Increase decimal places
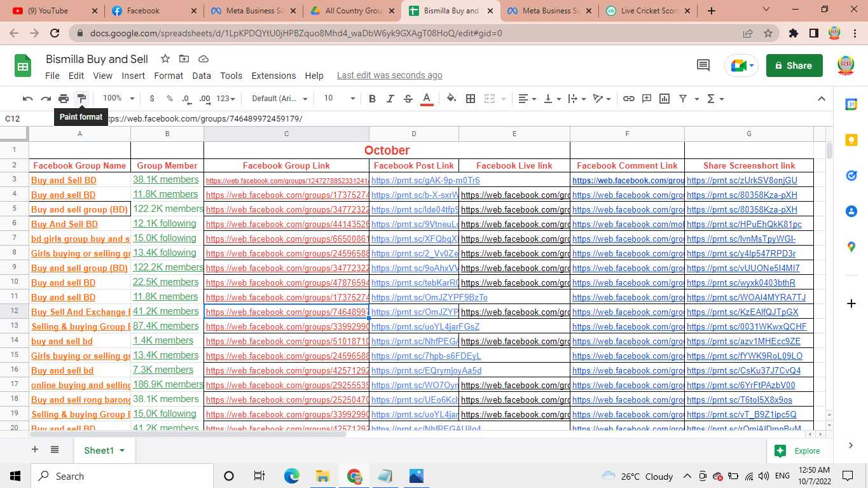Screen dimensions: 868x488 click(205, 99)
